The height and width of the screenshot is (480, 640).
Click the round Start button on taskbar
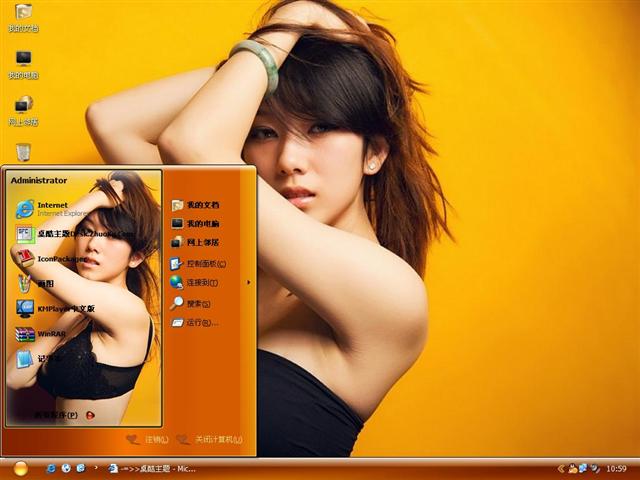point(20,468)
